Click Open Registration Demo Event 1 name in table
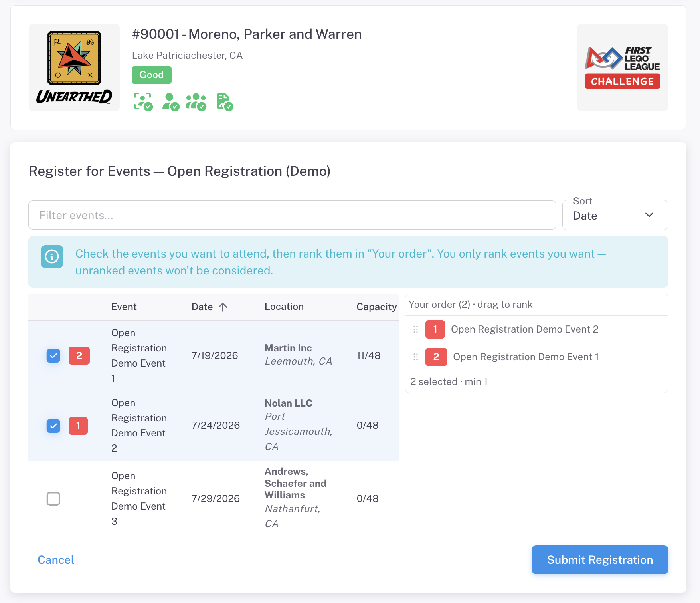The height and width of the screenshot is (603, 700). coord(139,355)
